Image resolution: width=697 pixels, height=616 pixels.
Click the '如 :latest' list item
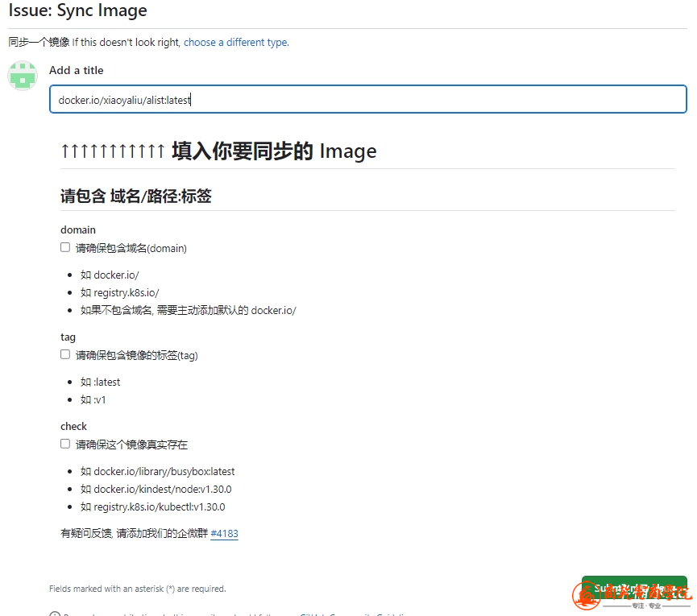(x=100, y=382)
